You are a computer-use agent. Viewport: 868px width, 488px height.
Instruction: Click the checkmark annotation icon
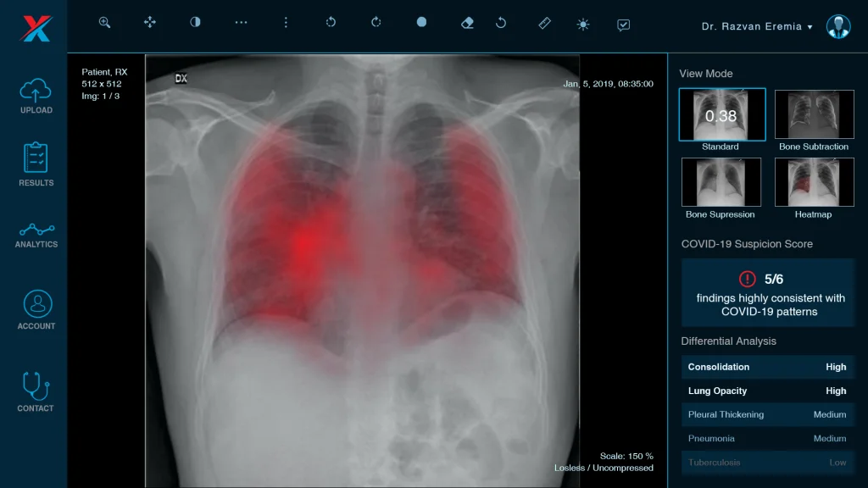(x=623, y=25)
